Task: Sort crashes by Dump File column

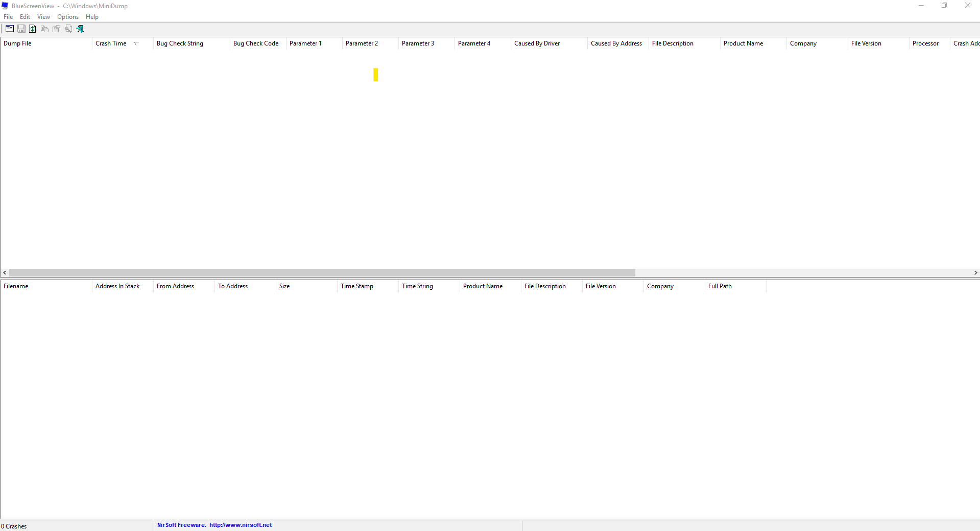Action: coord(46,43)
